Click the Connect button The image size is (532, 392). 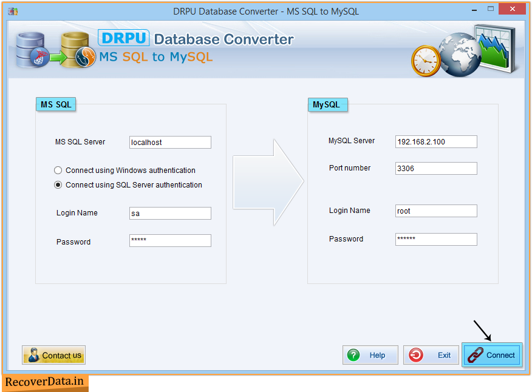pyautogui.click(x=492, y=355)
